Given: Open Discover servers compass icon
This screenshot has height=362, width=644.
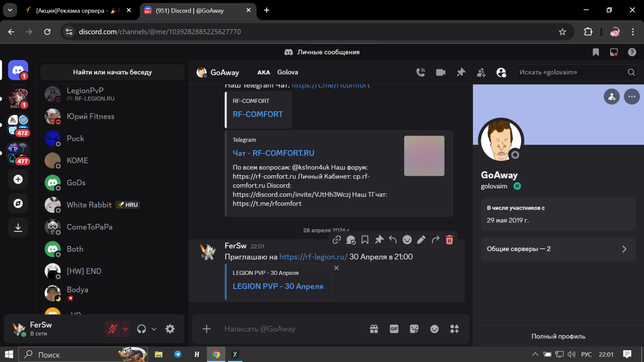Looking at the screenshot, I should 18,203.
